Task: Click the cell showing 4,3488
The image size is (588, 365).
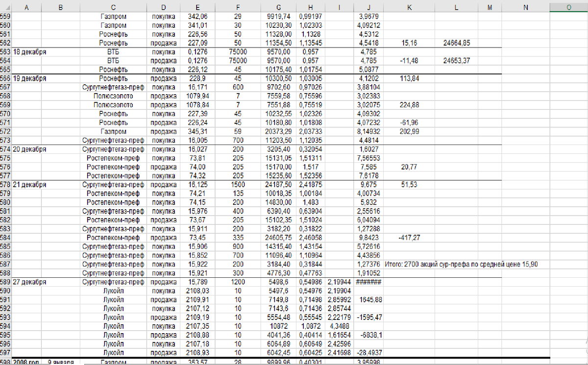Action: coord(339,326)
